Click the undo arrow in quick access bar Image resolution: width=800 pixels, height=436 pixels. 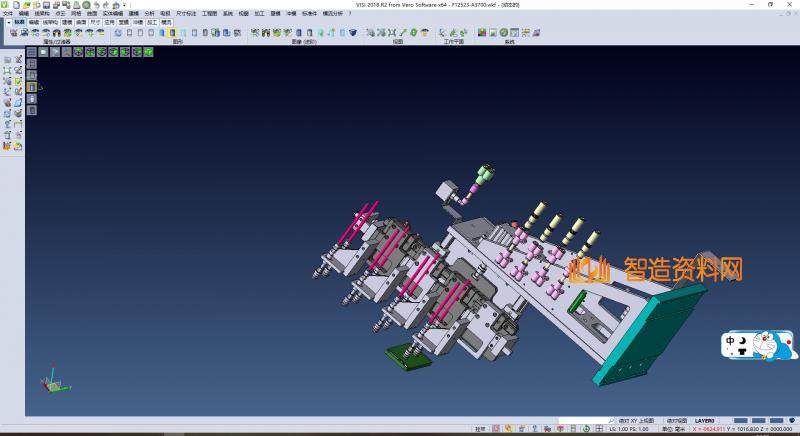(x=95, y=5)
